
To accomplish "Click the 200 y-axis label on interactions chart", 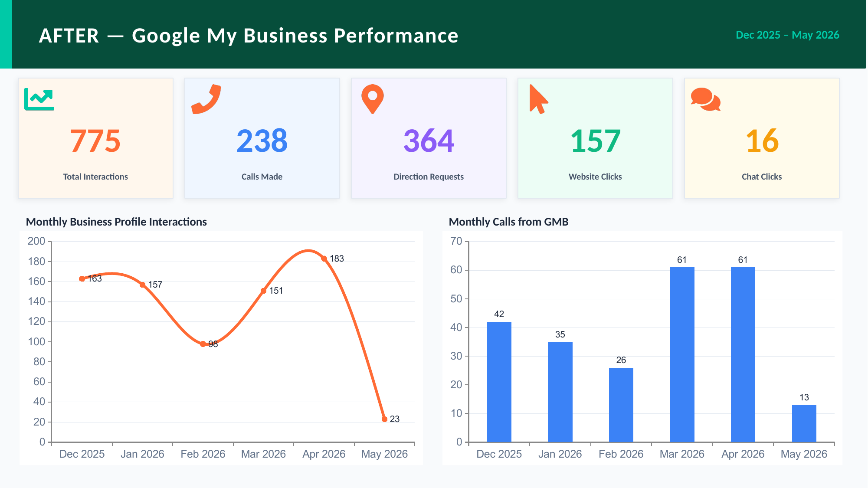I will pyautogui.click(x=36, y=241).
